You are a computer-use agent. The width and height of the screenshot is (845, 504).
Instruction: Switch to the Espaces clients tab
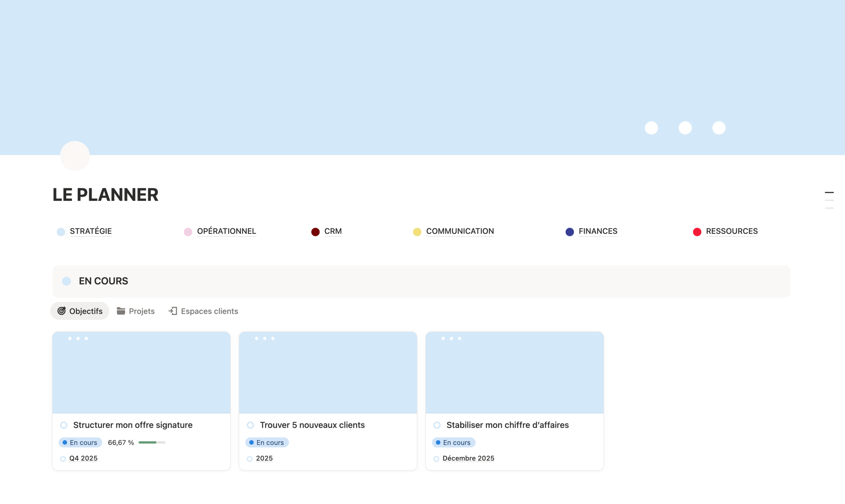[x=209, y=311]
